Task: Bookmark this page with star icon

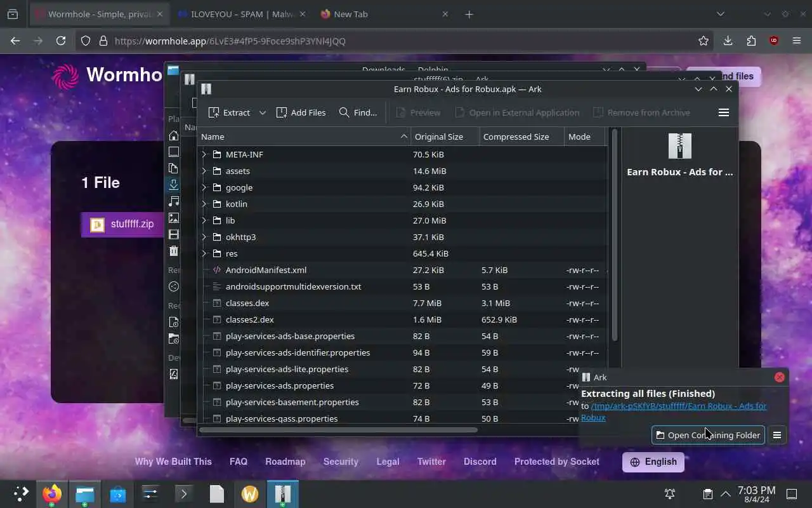Action: coord(703,41)
